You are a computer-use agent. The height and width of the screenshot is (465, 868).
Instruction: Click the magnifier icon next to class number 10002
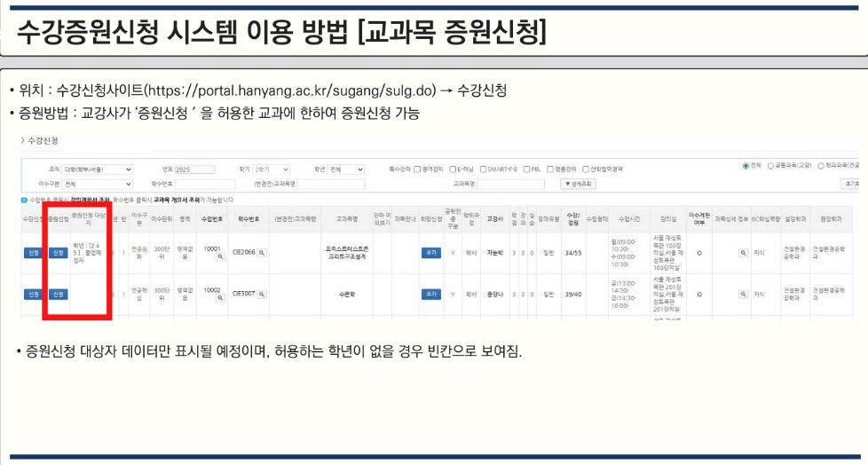pyautogui.click(x=221, y=299)
